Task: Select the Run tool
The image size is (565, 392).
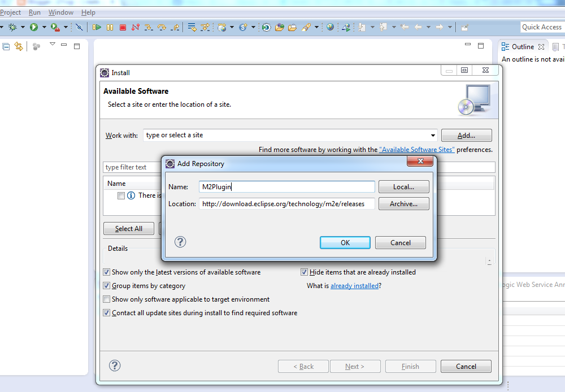Action: (x=34, y=27)
